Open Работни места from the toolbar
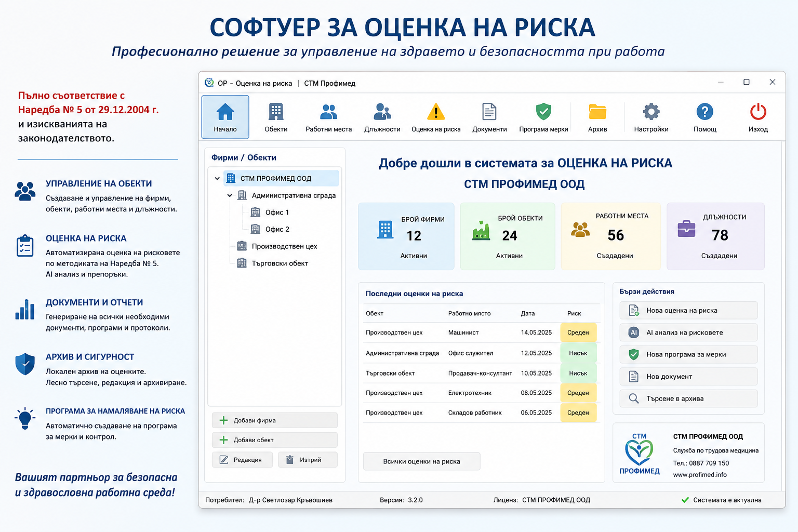The height and width of the screenshot is (532, 798). click(328, 117)
